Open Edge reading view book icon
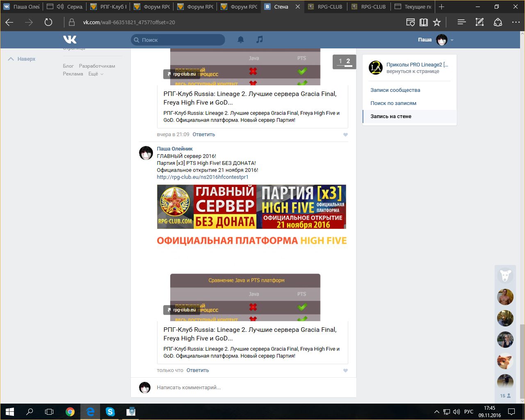525x420 pixels. (x=424, y=22)
